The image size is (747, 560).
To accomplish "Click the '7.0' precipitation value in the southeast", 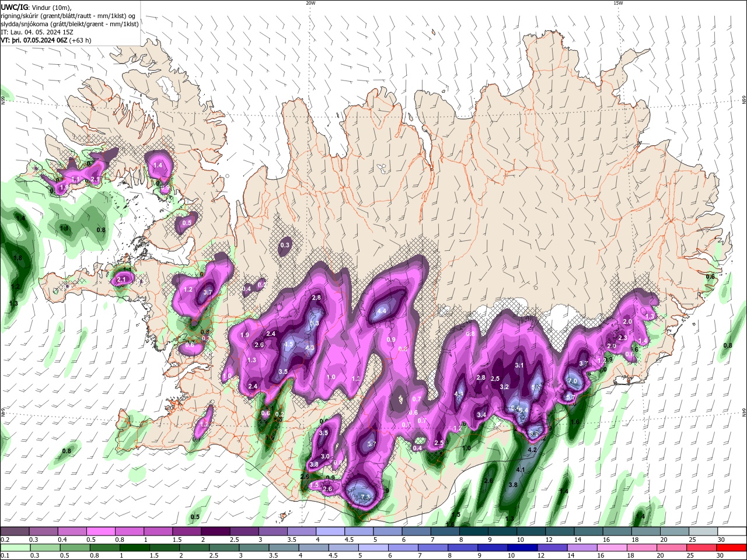I will tap(573, 381).
